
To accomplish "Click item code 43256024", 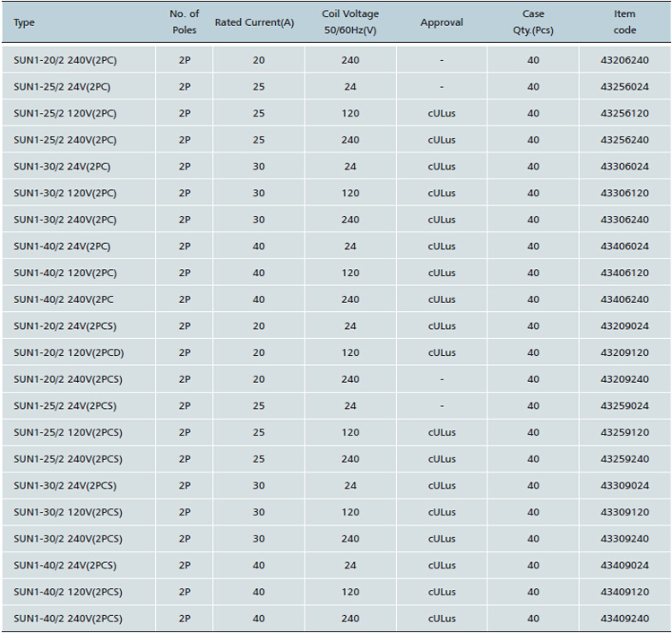I will 625,87.
